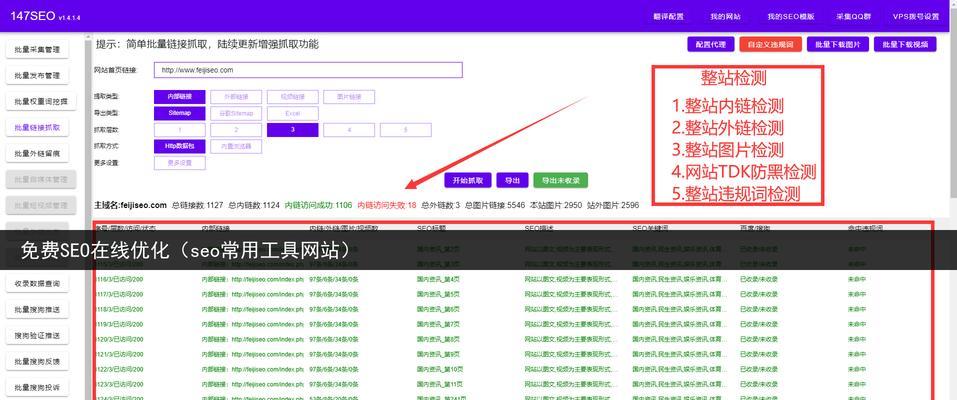This screenshot has width=957, height=400.
Task: Click the sidebar vertical scrollbar
Action: pyautogui.click(x=87, y=216)
